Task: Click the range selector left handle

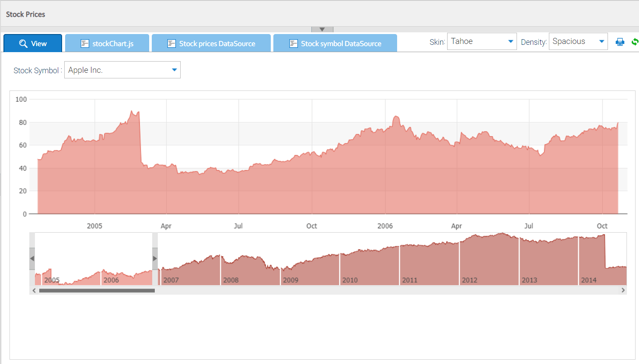Action: tap(32, 258)
